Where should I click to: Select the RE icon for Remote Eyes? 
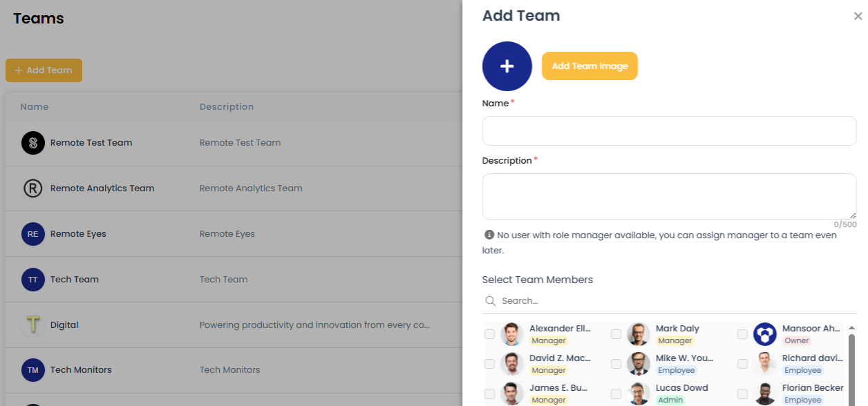click(32, 233)
